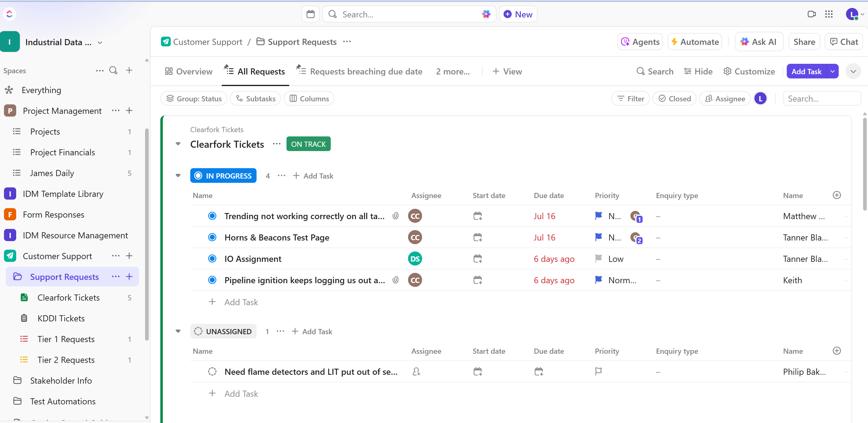Click the Automate button
Screen dimensions: 868x423
[695, 42]
